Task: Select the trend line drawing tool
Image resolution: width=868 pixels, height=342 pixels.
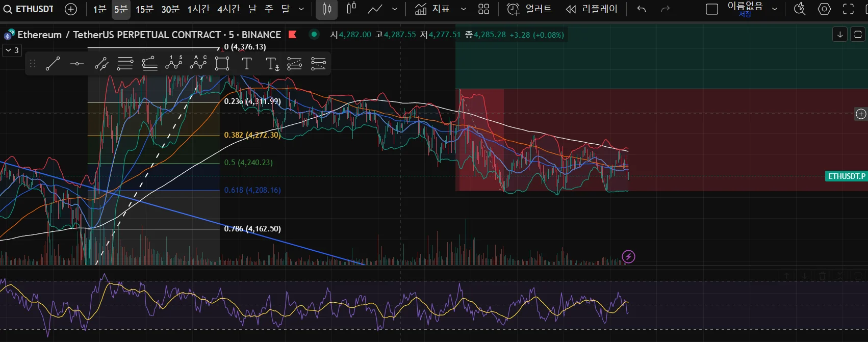Action: [53, 64]
